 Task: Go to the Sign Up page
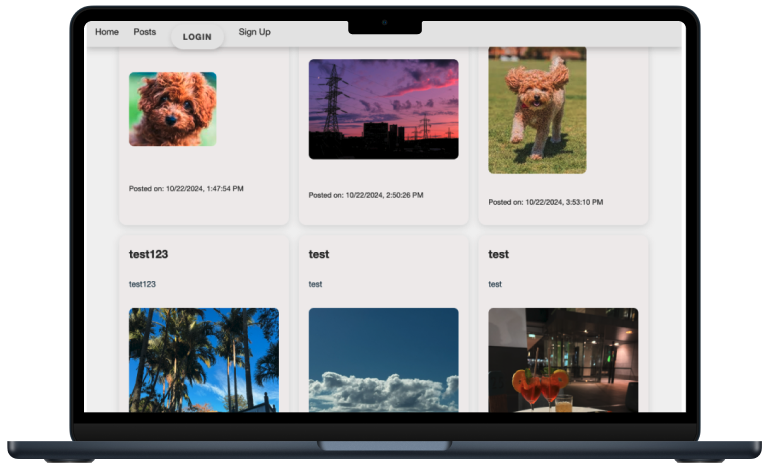[x=254, y=32]
